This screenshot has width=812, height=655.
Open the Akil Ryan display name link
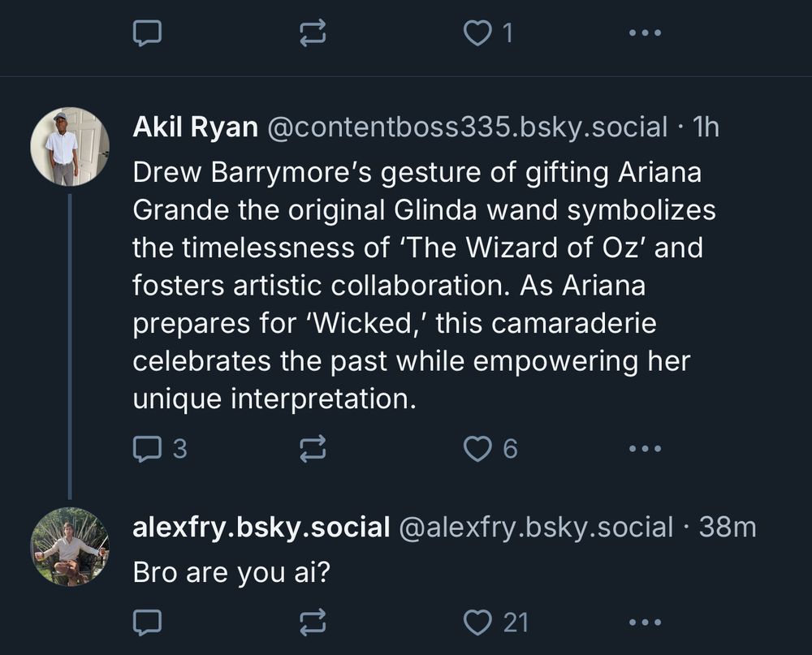pos(195,127)
